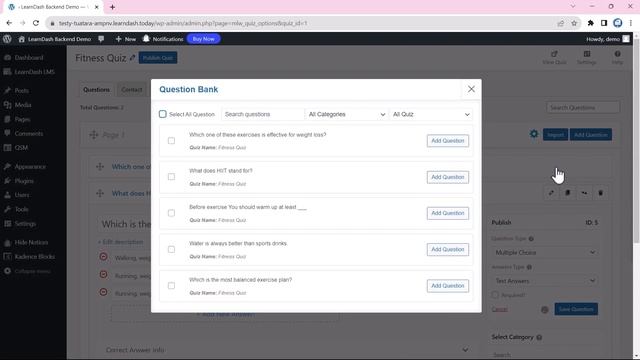Add the most balanced exercise plan question
This screenshot has height=360, width=640.
[x=448, y=286]
